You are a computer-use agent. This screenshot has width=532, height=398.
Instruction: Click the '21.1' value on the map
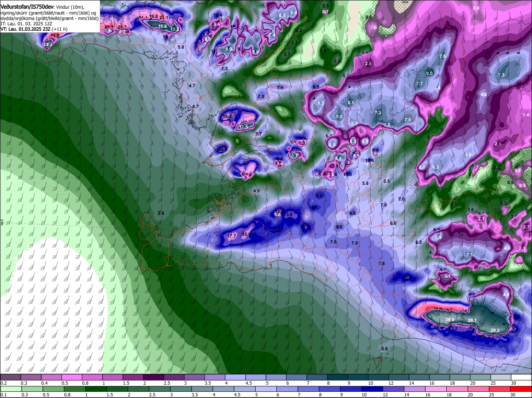164,17
